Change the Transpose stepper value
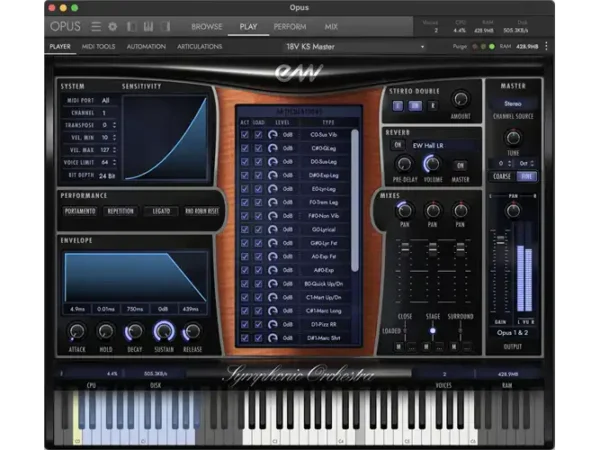The image size is (600, 450). tap(114, 125)
